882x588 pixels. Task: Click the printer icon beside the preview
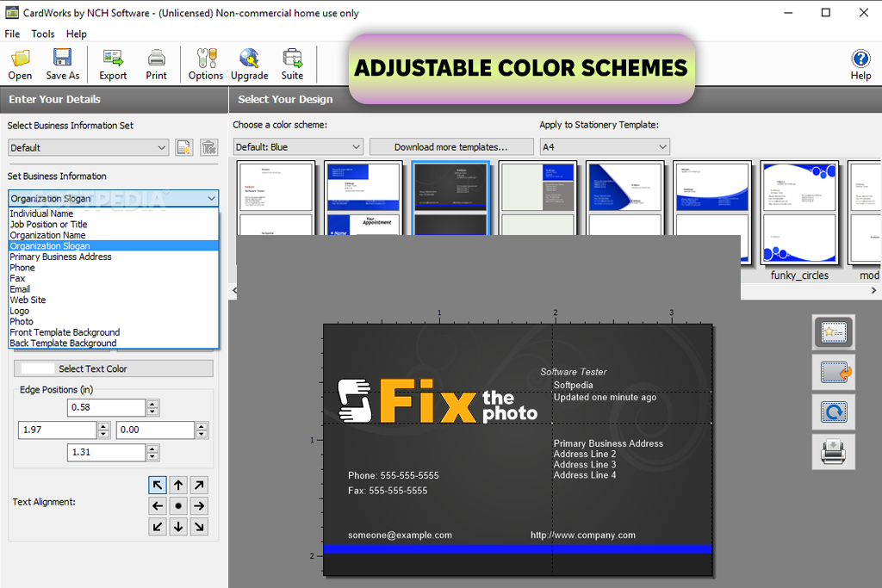point(834,452)
